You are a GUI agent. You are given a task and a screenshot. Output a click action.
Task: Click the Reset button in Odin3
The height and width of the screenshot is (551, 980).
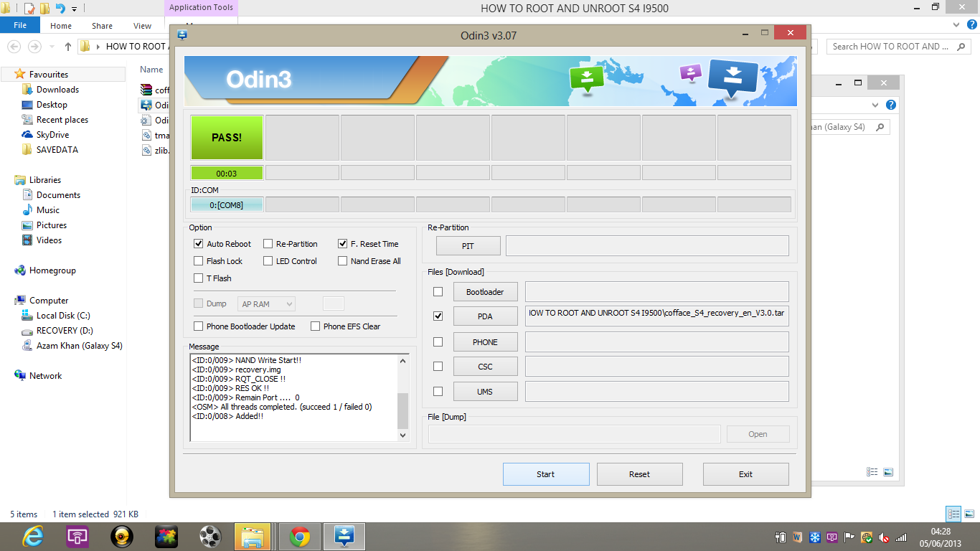click(x=639, y=474)
